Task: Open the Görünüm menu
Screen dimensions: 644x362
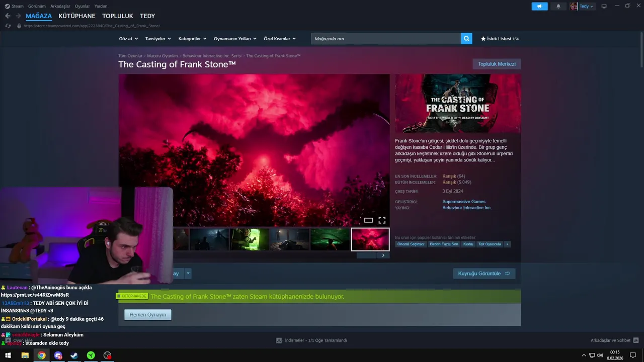Action: pos(37,6)
